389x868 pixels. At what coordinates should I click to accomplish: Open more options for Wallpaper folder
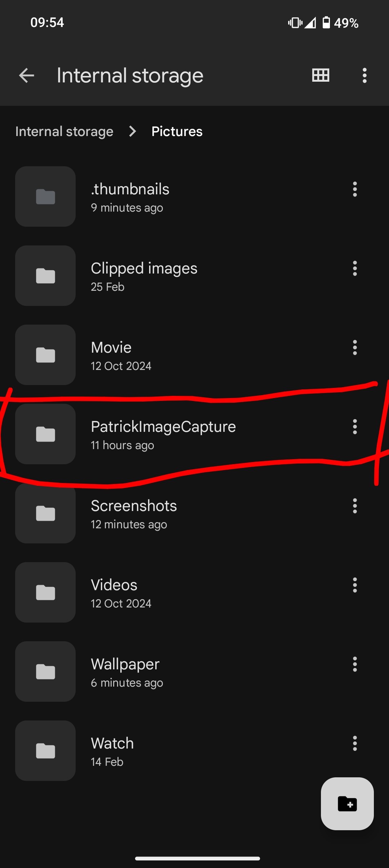tap(355, 664)
